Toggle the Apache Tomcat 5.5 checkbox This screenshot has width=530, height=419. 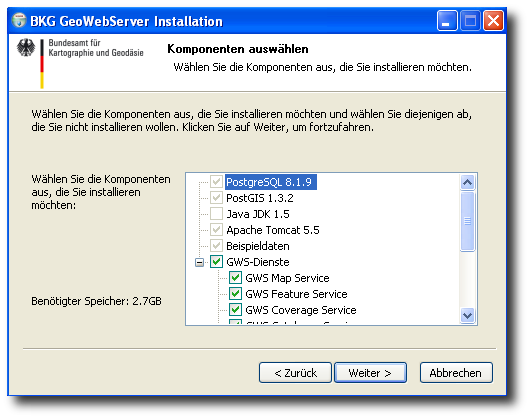coord(216,230)
